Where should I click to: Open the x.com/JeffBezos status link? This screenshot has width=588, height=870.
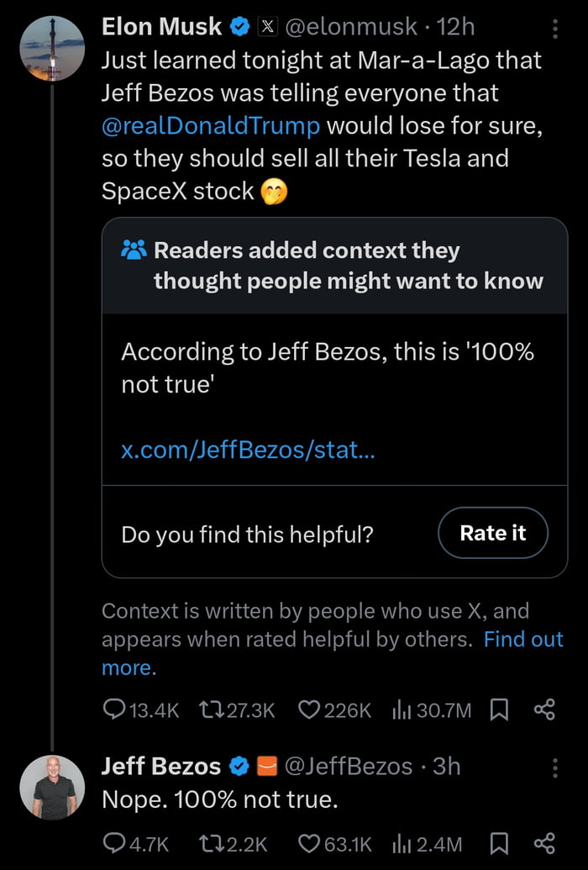[x=249, y=451]
